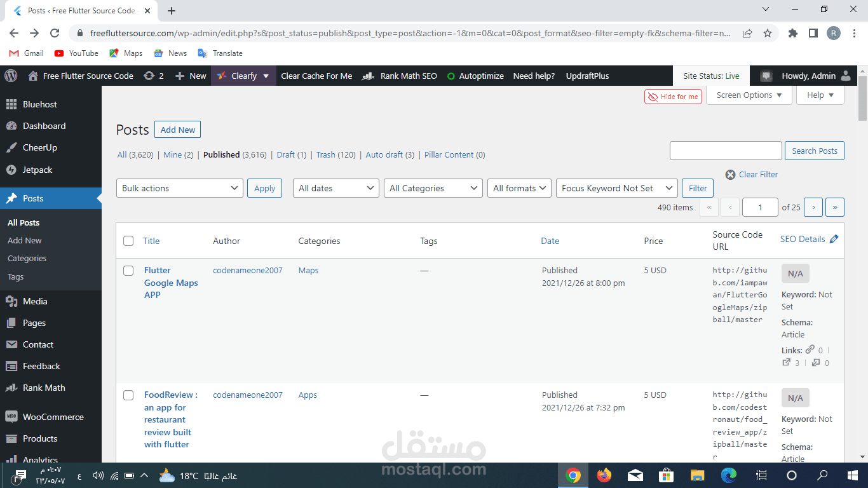
Task: Open author codenameone2007 in FoodReview row
Action: (248, 395)
